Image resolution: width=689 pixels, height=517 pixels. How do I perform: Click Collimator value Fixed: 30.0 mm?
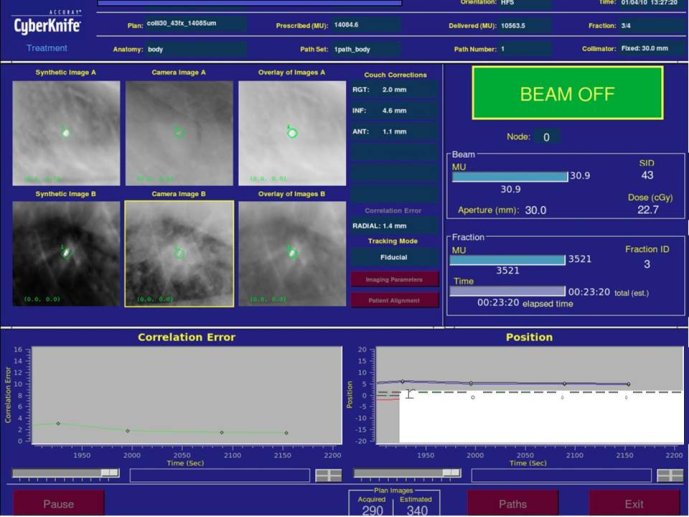coord(645,48)
